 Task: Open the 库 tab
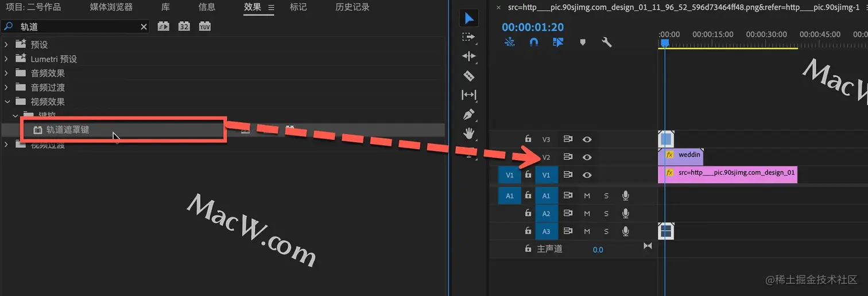pos(165,7)
